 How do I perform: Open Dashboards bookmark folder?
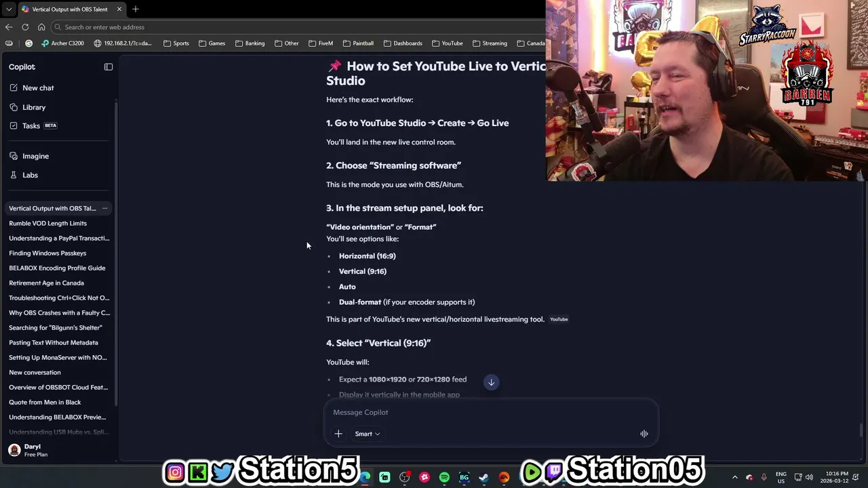[x=403, y=43]
